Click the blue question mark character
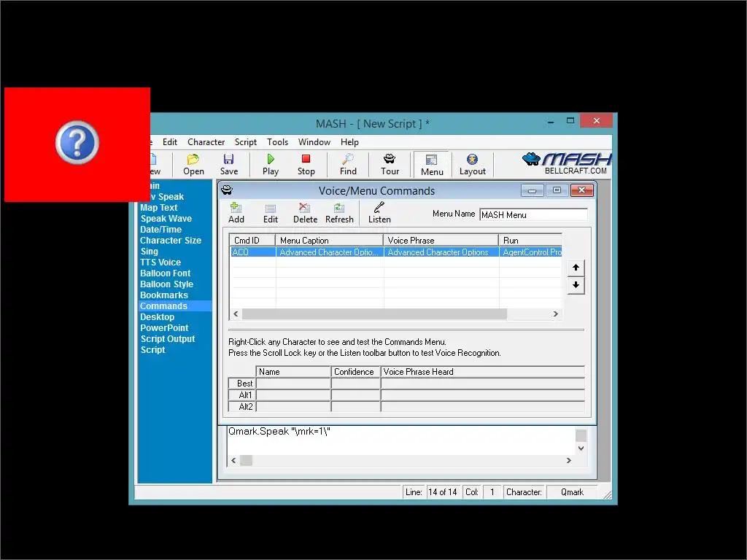Screen dimensions: 747x560 tap(77, 142)
